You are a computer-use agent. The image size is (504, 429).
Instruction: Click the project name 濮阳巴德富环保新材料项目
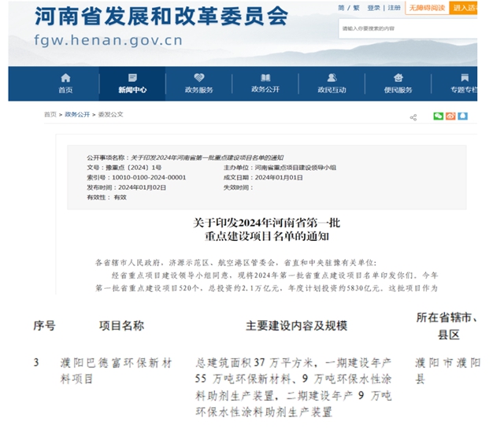click(116, 371)
